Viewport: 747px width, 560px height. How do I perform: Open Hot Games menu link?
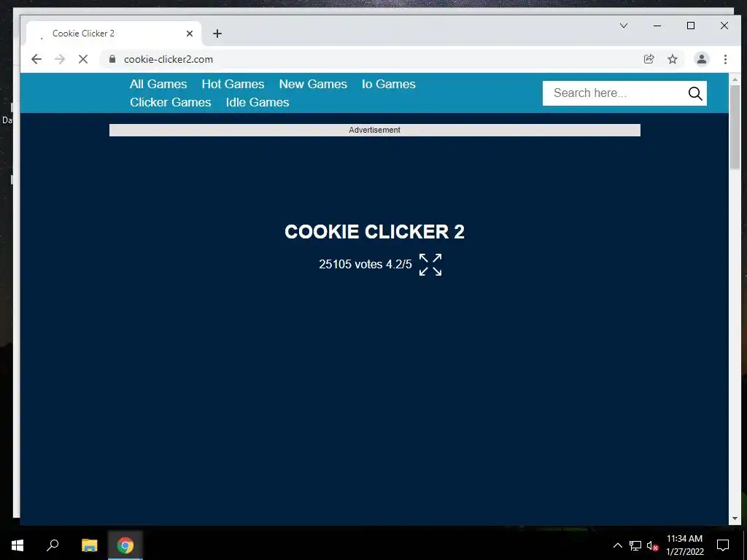[x=233, y=85]
